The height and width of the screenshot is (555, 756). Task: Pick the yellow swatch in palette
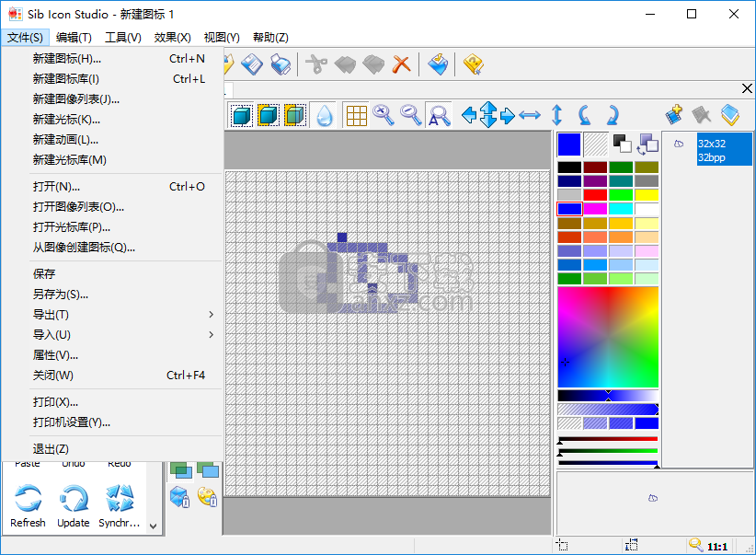647,195
